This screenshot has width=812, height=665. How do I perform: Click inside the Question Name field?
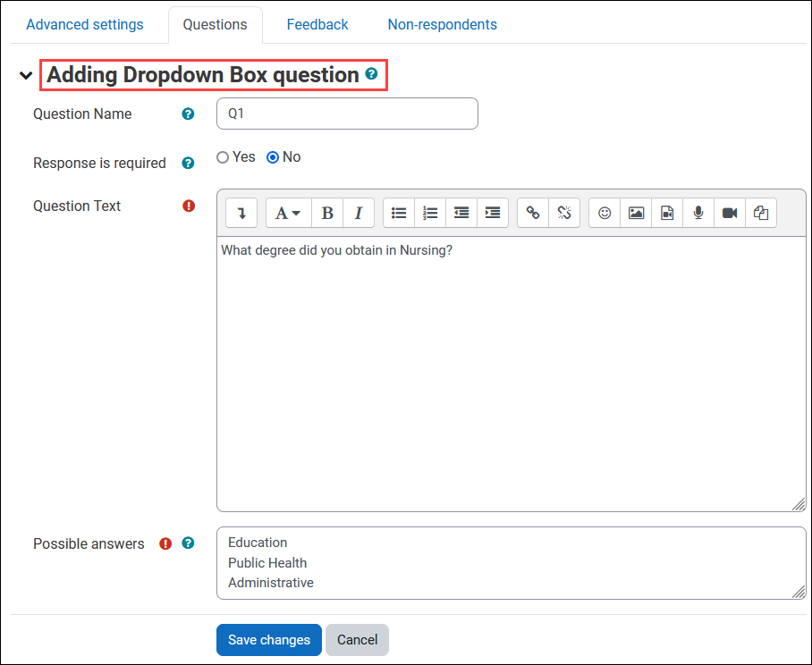(x=347, y=114)
